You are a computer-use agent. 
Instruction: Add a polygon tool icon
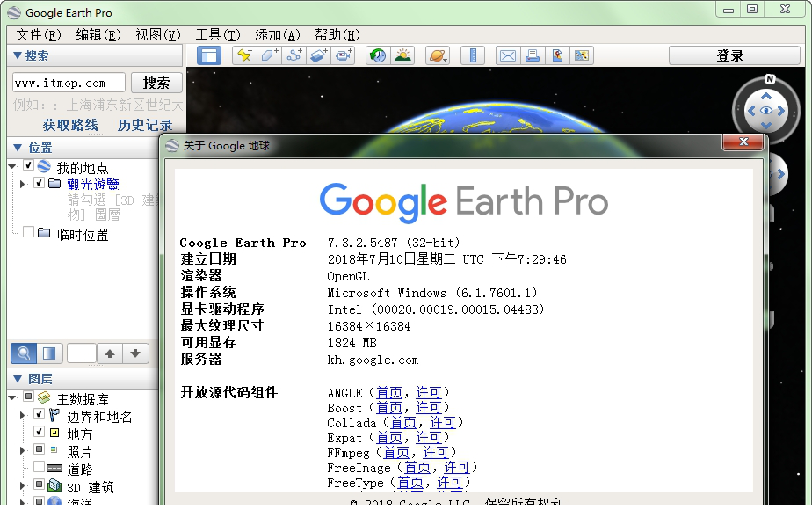point(269,55)
